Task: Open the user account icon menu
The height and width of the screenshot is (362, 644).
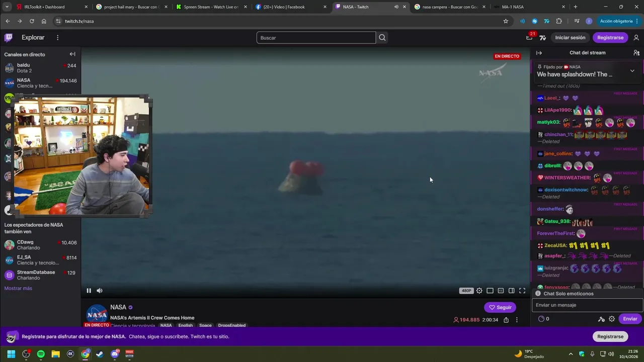Action: [636, 38]
